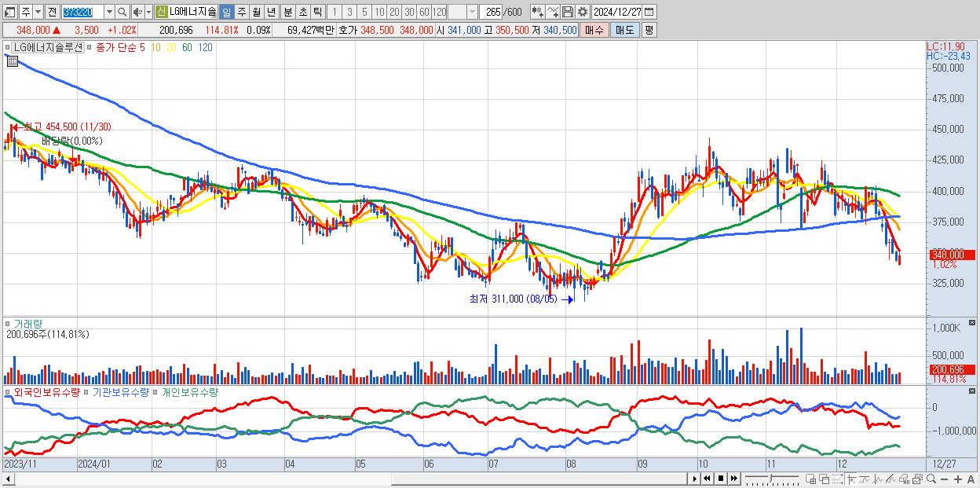Select the 5 interval button
This screenshot has height=488, width=980.
pyautogui.click(x=364, y=12)
